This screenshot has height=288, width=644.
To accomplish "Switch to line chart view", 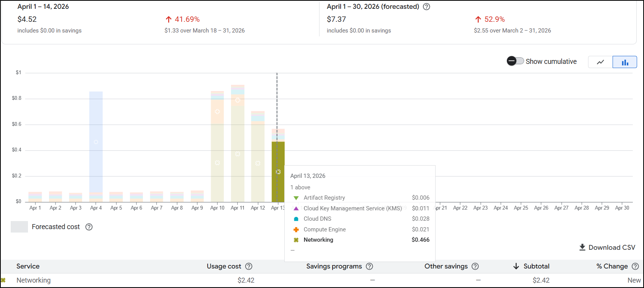I will coord(600,62).
